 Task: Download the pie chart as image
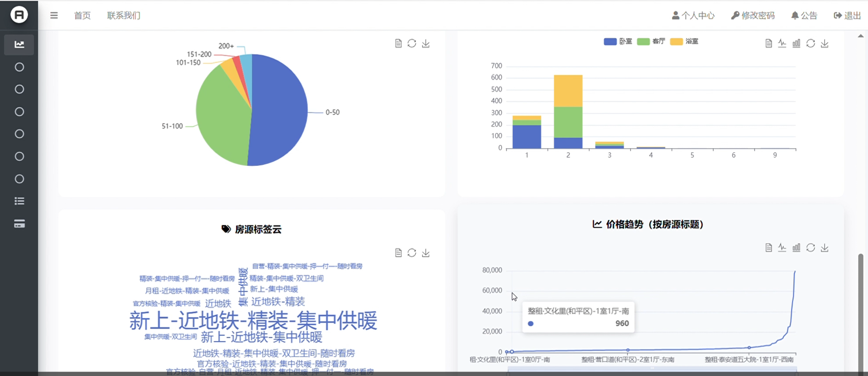pos(426,43)
